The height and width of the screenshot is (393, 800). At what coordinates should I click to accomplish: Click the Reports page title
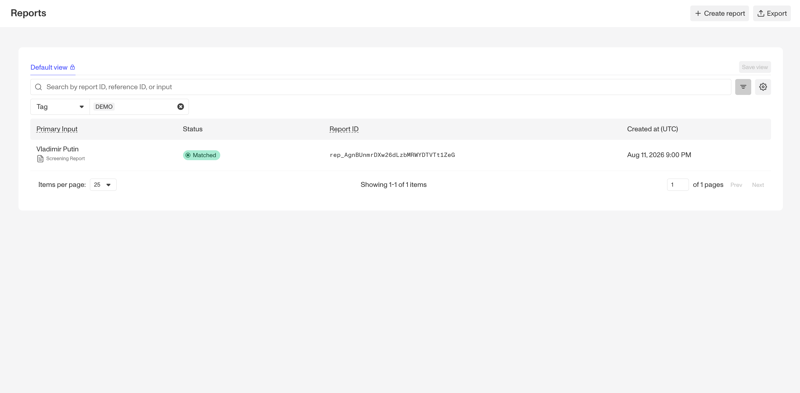click(x=29, y=13)
